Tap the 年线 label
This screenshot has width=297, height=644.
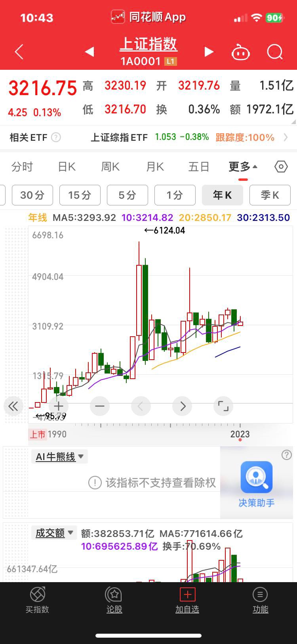pyautogui.click(x=38, y=218)
